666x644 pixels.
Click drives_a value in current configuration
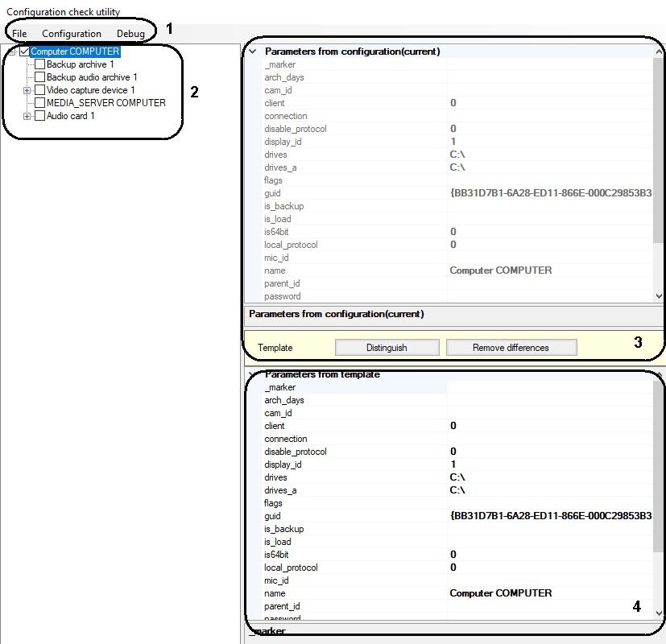tap(457, 167)
